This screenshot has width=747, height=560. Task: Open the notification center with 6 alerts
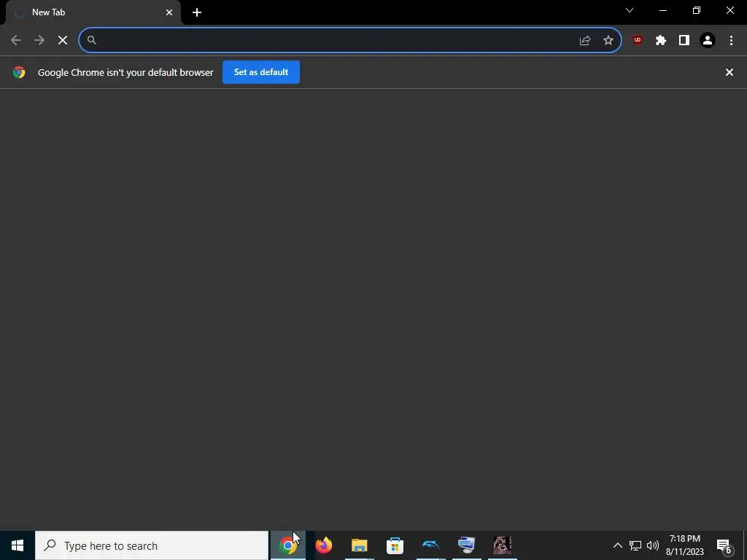[724, 545]
